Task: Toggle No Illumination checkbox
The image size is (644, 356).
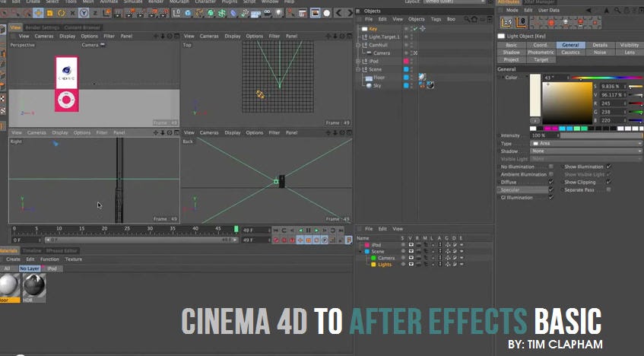Action: pyautogui.click(x=551, y=167)
